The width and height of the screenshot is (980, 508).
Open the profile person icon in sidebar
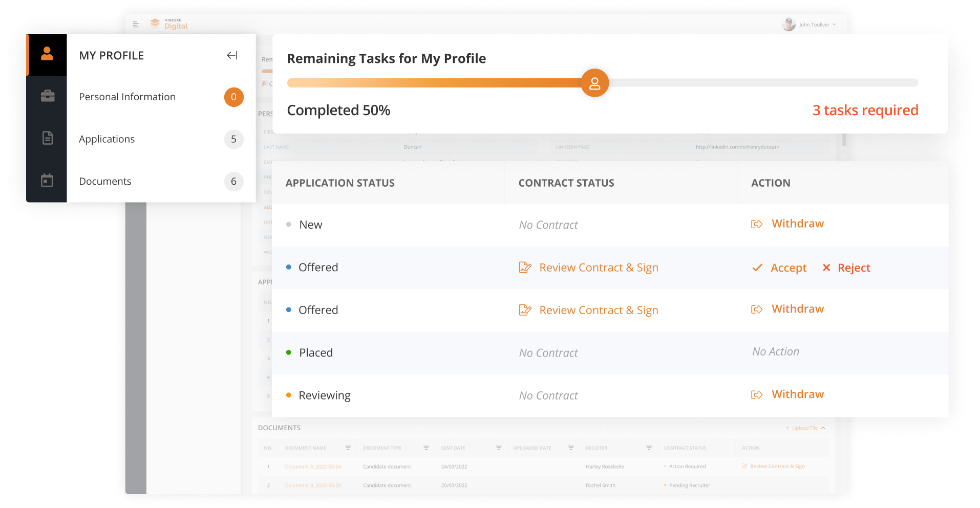(47, 54)
